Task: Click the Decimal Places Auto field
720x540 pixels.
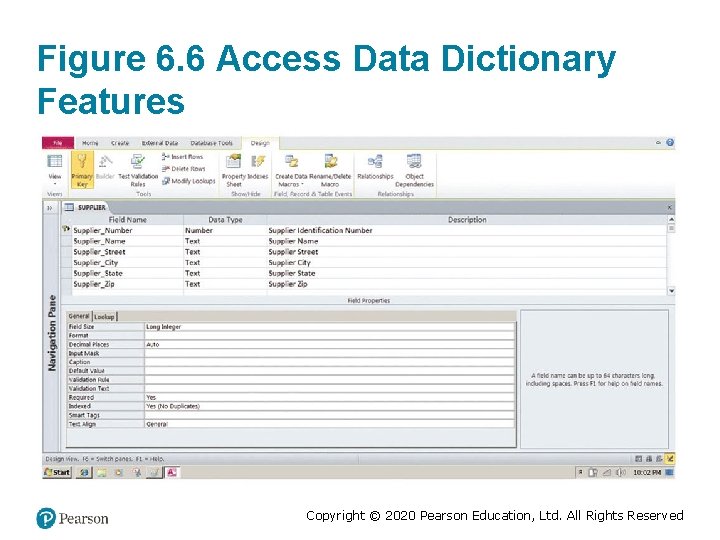Action: coord(330,344)
